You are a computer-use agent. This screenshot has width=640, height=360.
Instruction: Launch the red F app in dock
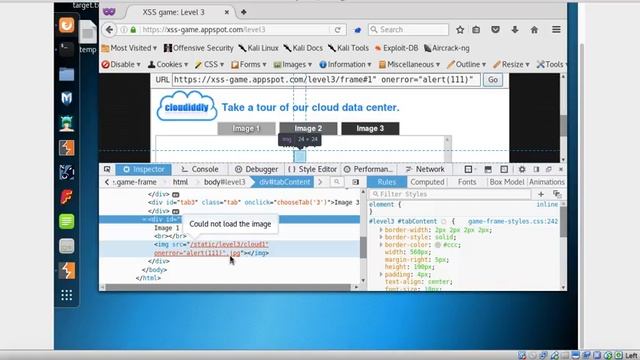[67, 197]
